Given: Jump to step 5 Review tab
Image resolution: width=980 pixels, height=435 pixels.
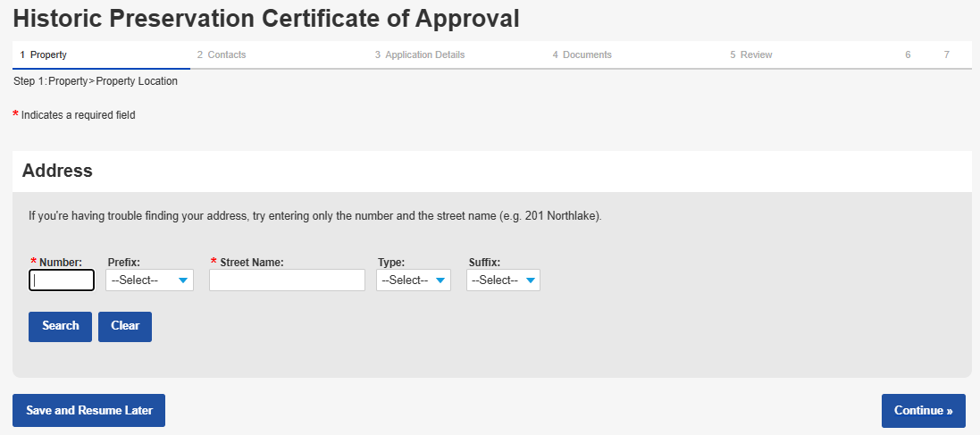Looking at the screenshot, I should coord(755,55).
